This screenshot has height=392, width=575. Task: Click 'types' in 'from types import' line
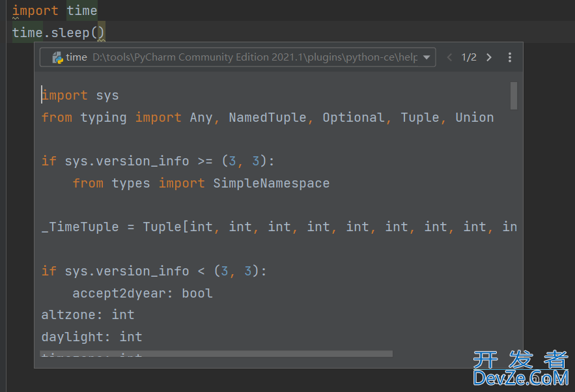point(130,183)
